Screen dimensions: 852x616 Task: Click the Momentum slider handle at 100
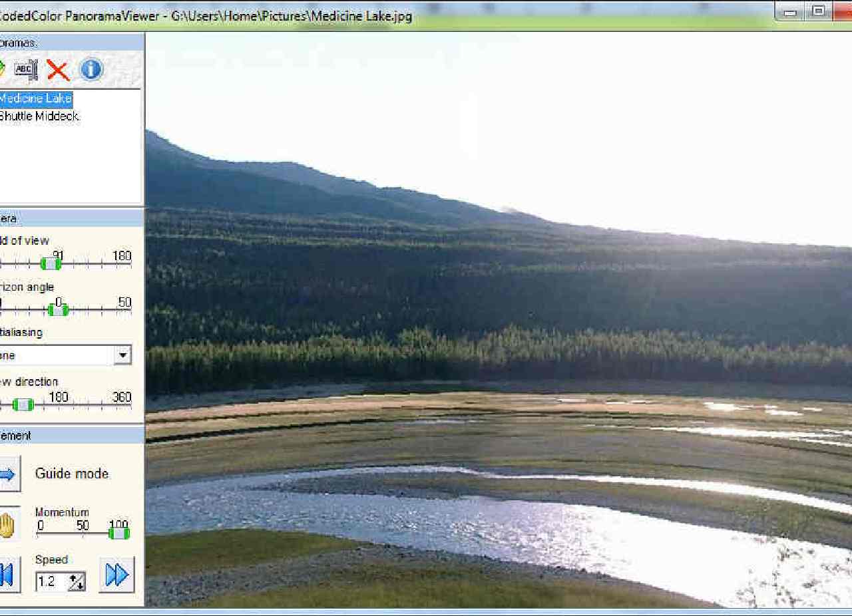119,532
